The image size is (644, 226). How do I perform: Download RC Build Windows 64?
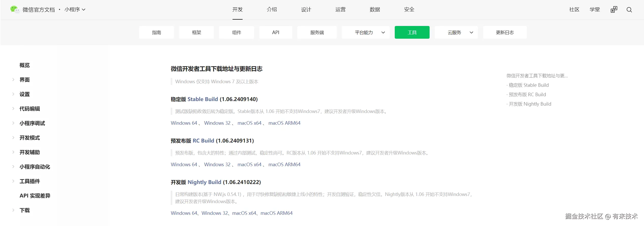184,164
